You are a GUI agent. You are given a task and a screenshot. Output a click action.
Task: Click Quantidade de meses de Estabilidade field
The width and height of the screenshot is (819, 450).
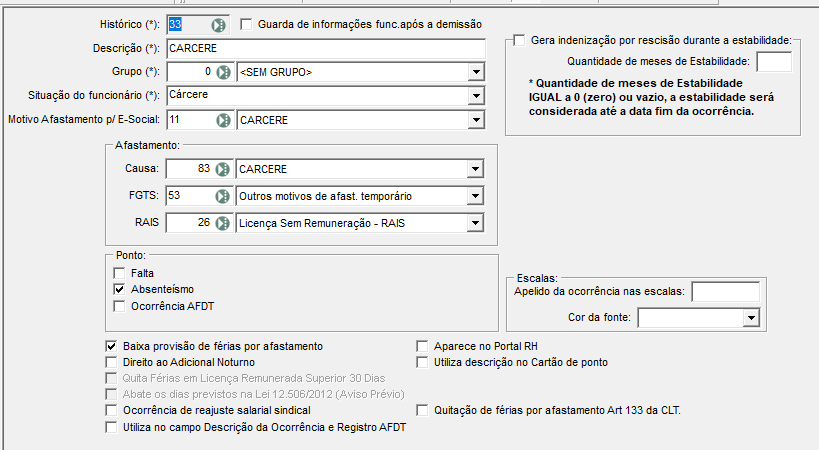click(x=774, y=62)
